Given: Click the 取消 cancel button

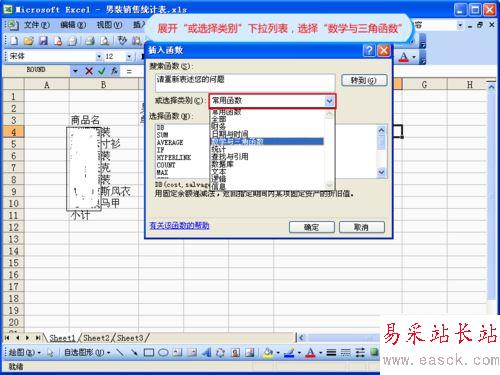Looking at the screenshot, I should 362,227.
